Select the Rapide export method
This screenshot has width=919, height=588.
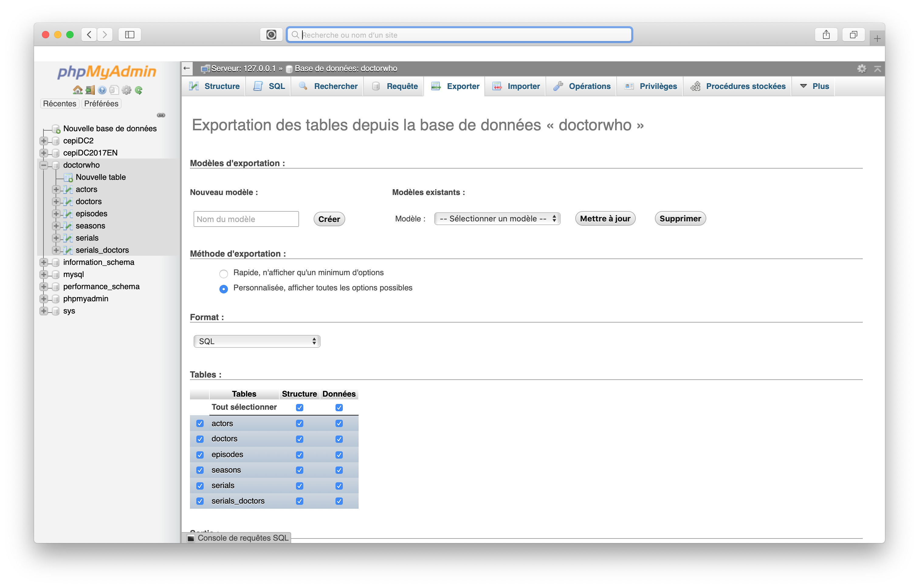(223, 273)
